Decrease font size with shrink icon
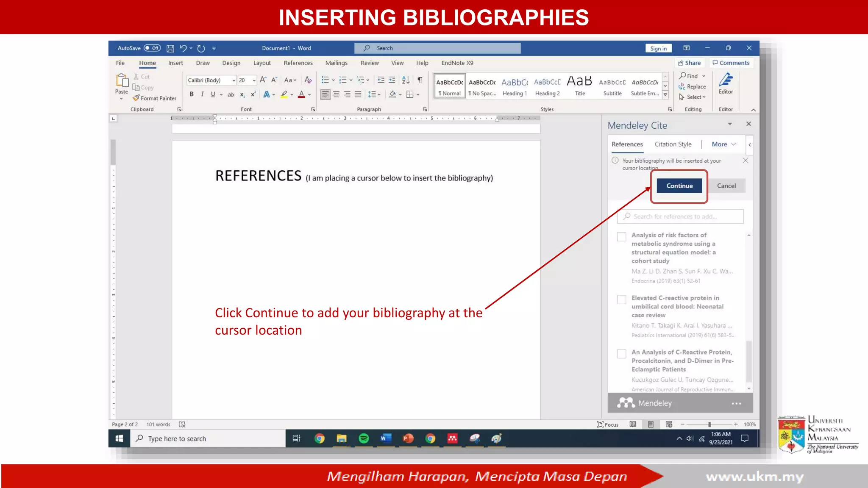The width and height of the screenshot is (868, 488). (x=274, y=80)
